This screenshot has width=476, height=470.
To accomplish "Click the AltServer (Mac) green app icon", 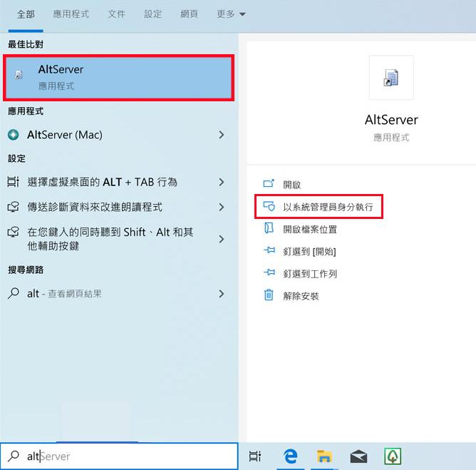I will pyautogui.click(x=13, y=135).
